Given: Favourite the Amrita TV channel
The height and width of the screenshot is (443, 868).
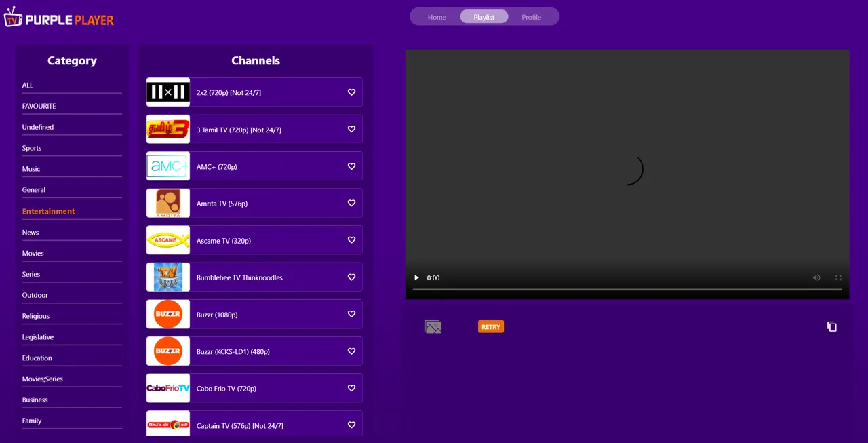Looking at the screenshot, I should point(351,203).
